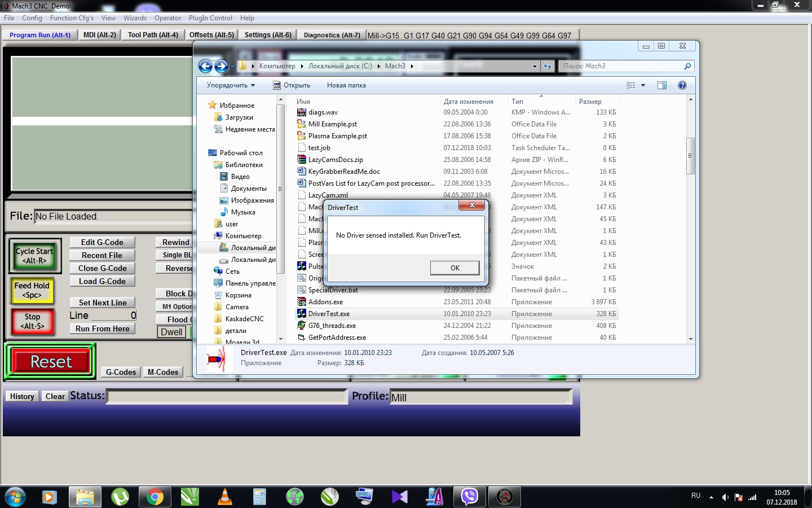Screen dimensions: 812x508
Task: Switch to the Tool Path (Alt-4) tab
Action: coord(153,35)
